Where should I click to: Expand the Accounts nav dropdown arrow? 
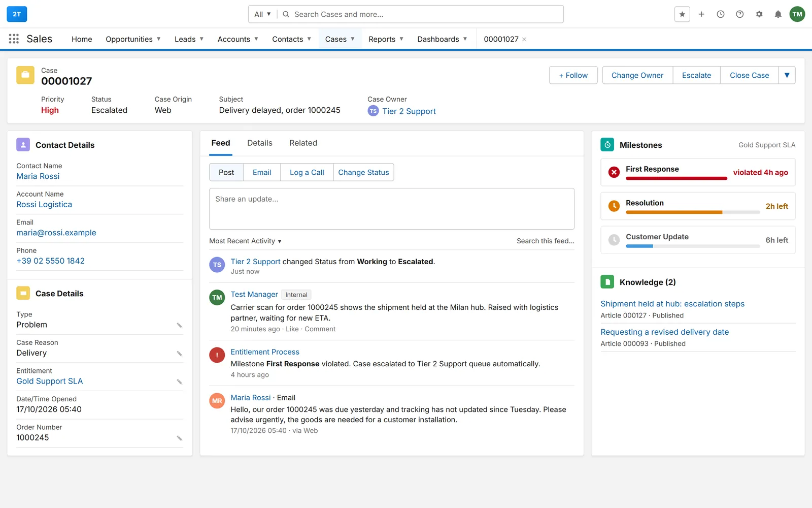(x=256, y=39)
